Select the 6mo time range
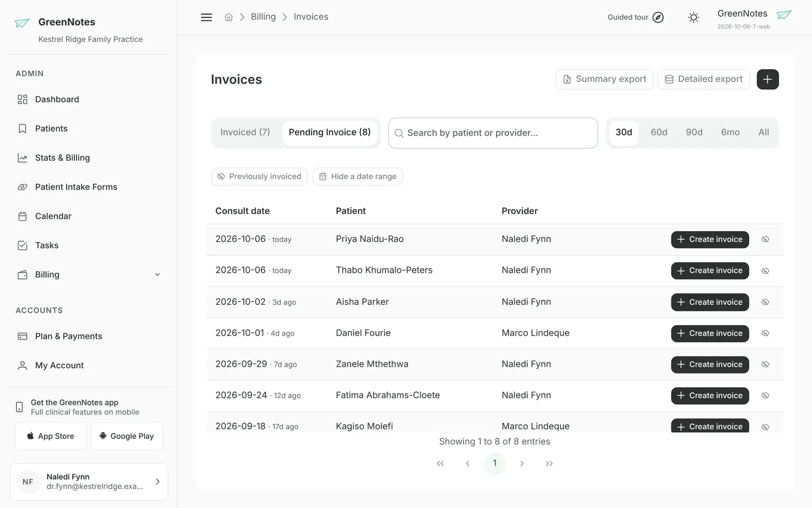 pos(730,133)
